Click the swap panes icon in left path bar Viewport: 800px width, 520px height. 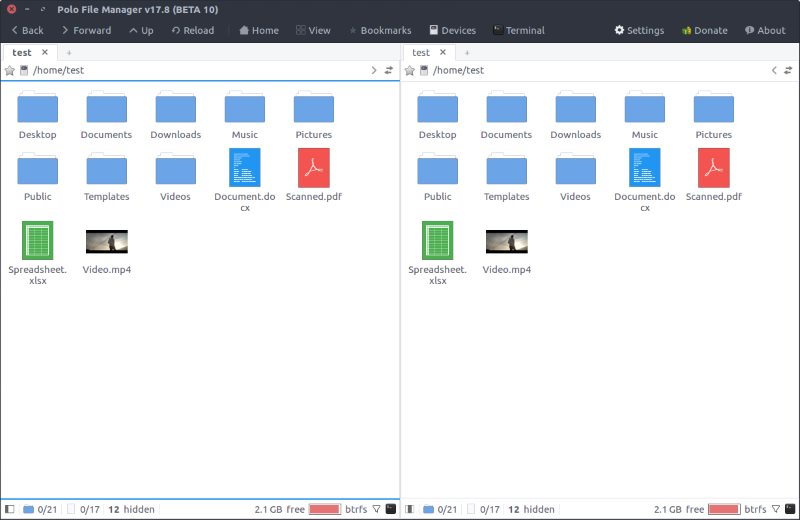click(389, 71)
